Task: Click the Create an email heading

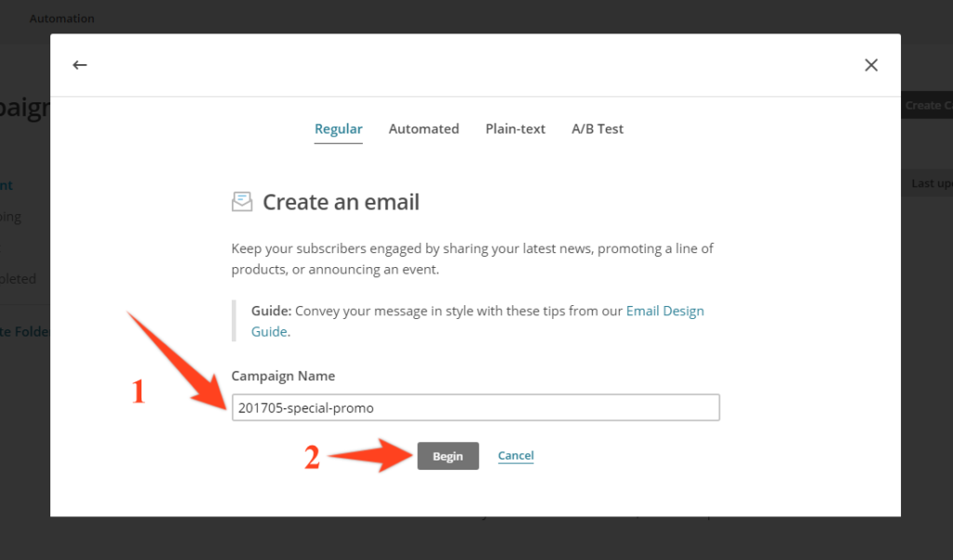Action: click(341, 202)
